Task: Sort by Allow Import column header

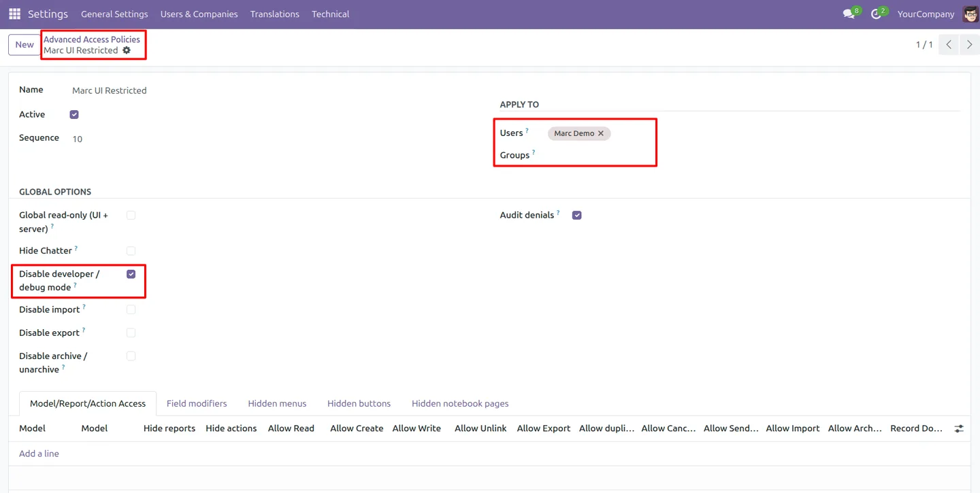Action: [793, 428]
